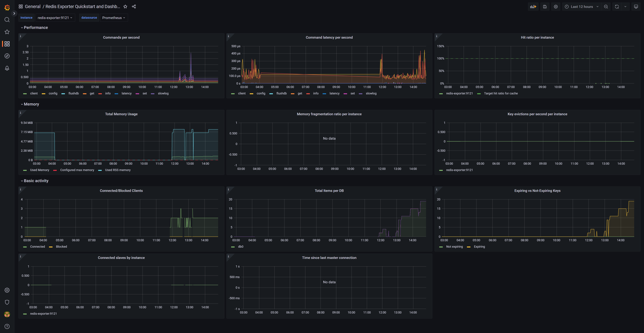Zoom out the time range

pyautogui.click(x=606, y=7)
